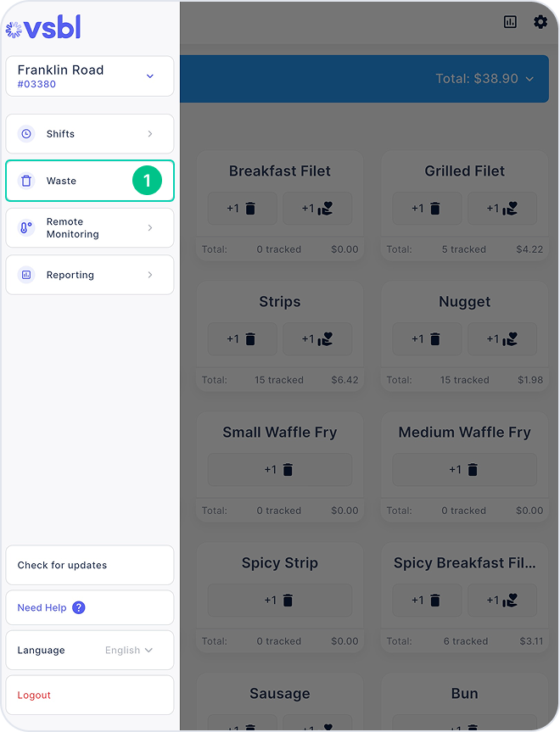Add one donation to Nugget
The width and height of the screenshot is (560, 732).
point(502,339)
